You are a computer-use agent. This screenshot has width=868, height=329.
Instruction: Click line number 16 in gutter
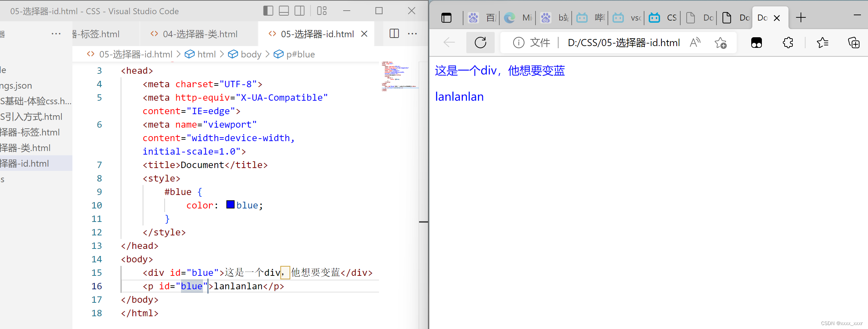tap(97, 286)
